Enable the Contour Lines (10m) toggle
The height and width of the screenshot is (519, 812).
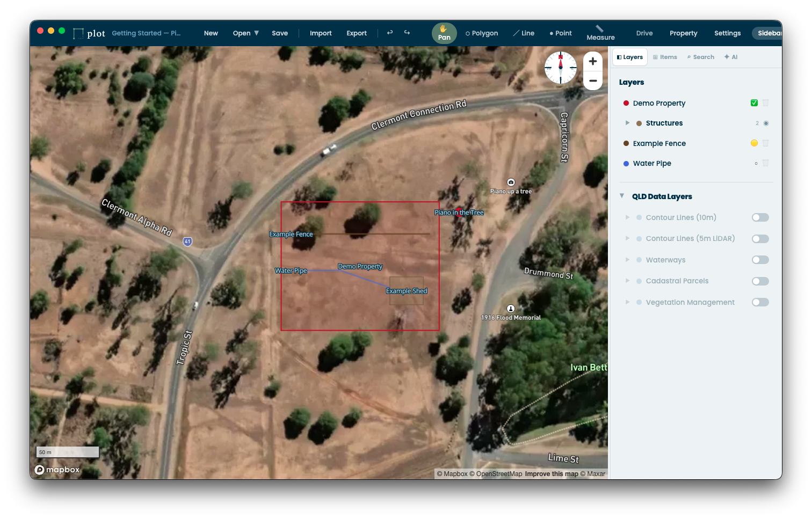760,217
